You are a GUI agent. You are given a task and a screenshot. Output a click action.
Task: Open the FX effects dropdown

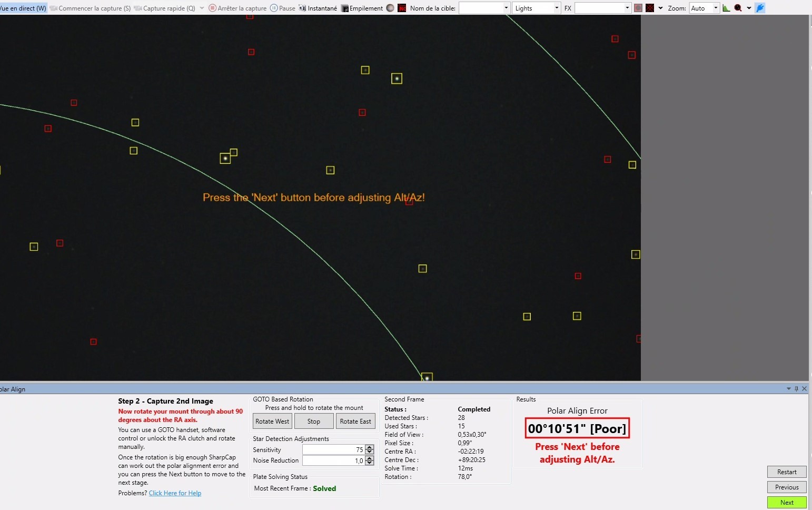point(602,8)
